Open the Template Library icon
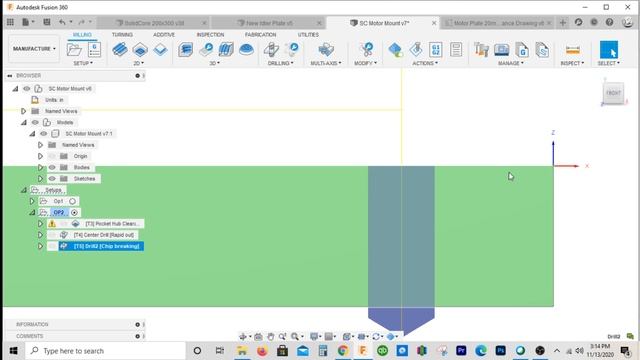The image size is (640, 360). (x=542, y=50)
